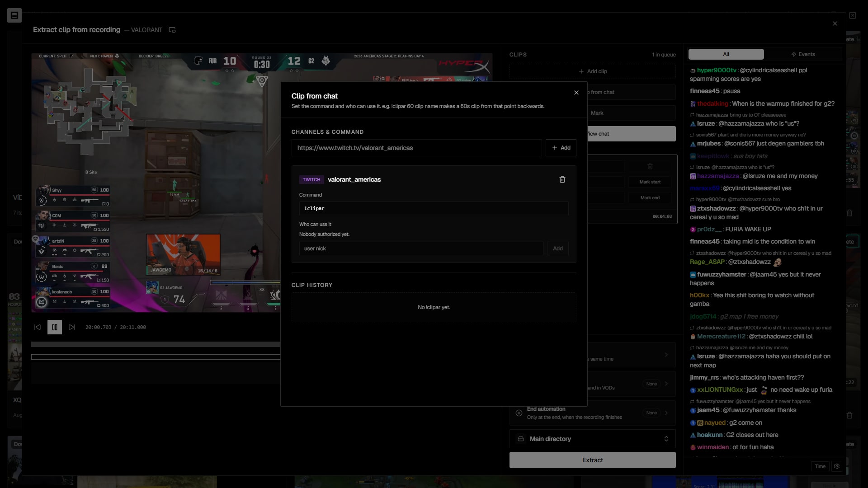The image size is (868, 488).
Task: Click the 20:00.703 / 20:11.000 timestamp
Action: pos(116,327)
